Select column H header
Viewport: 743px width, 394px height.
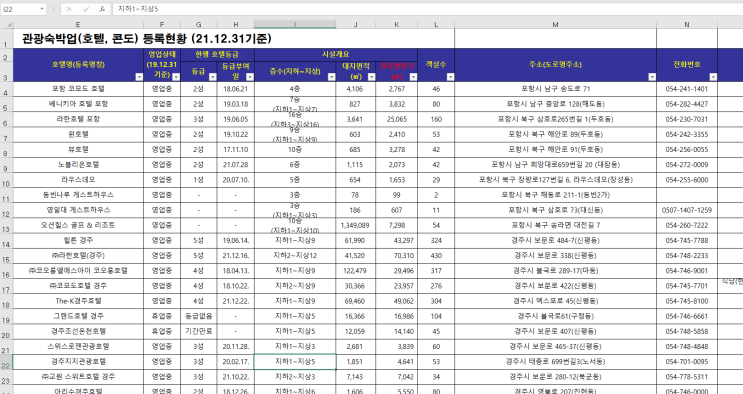tap(236, 24)
